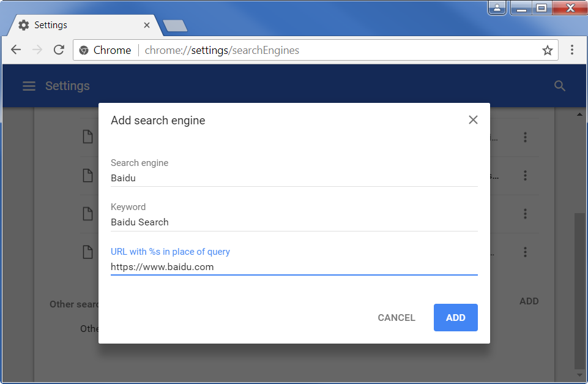Close the Add search engine dialog

473,120
